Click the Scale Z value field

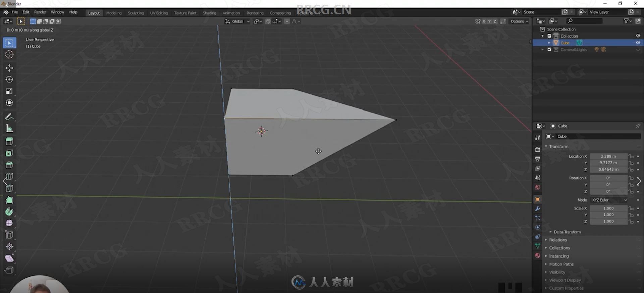[x=608, y=222]
